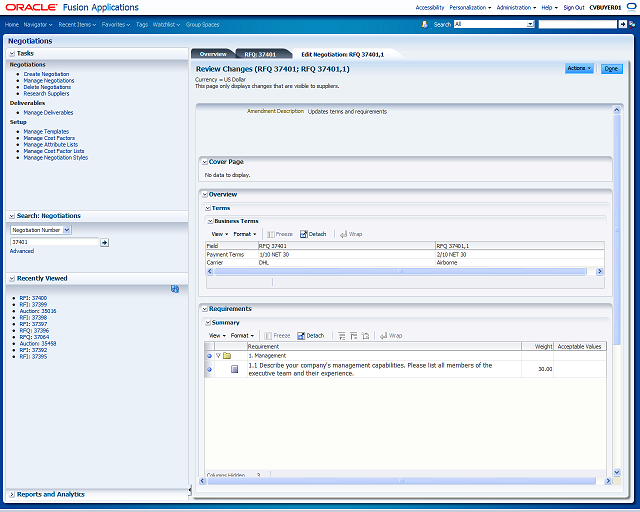Expand the Reports and Analytics panel
This screenshot has height=512, width=640.
pos(12,494)
